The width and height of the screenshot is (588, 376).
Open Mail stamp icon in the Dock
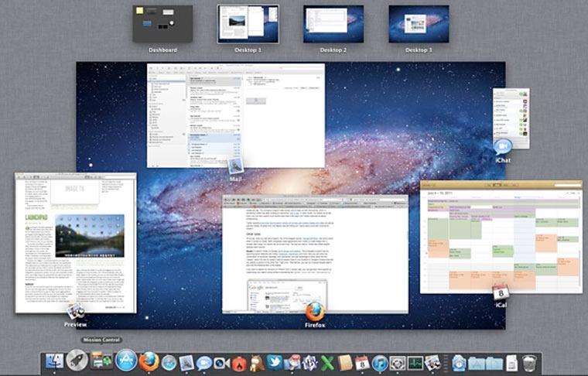click(x=186, y=363)
